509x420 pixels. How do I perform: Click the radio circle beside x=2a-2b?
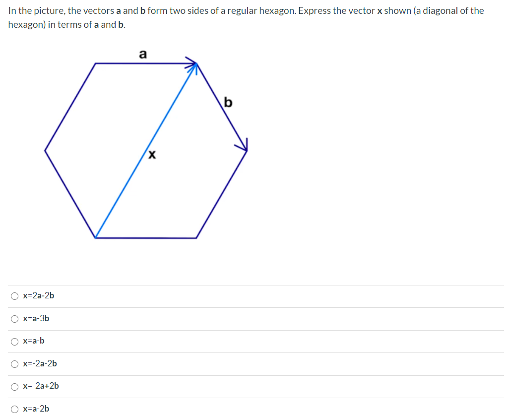[15, 296]
